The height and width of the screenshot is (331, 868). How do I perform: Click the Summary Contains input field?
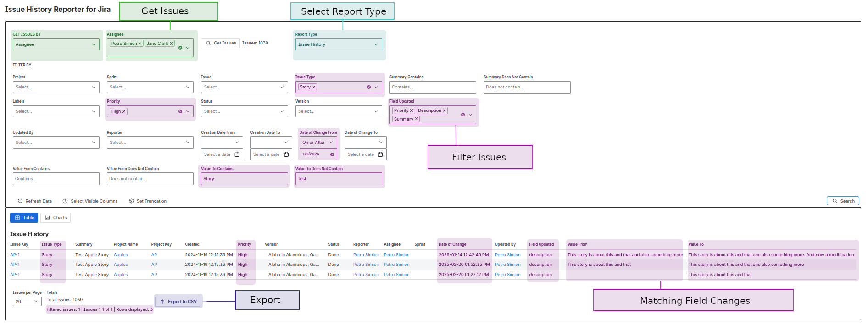[433, 87]
